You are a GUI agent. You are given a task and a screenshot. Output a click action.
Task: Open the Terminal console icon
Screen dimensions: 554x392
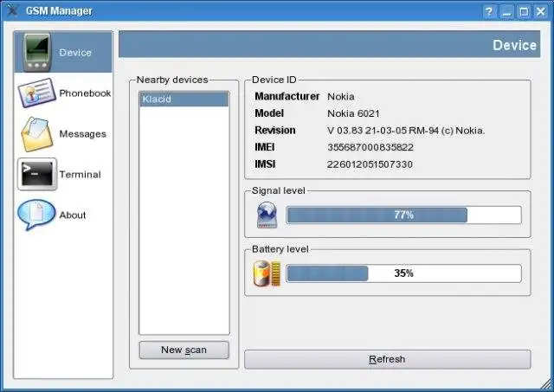[x=37, y=174]
